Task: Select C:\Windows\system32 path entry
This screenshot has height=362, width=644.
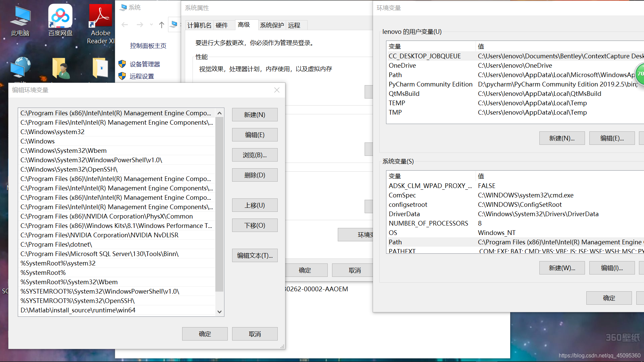Action: click(117, 132)
